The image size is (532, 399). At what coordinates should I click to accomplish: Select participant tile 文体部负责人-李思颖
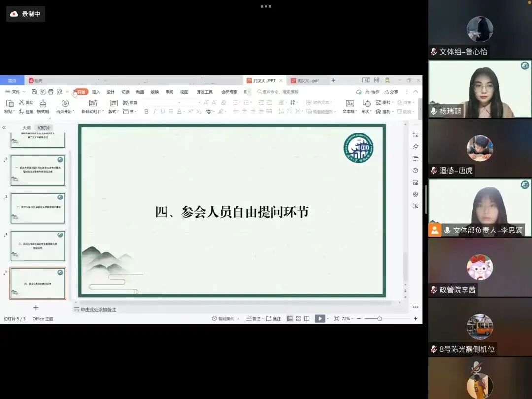(x=480, y=208)
